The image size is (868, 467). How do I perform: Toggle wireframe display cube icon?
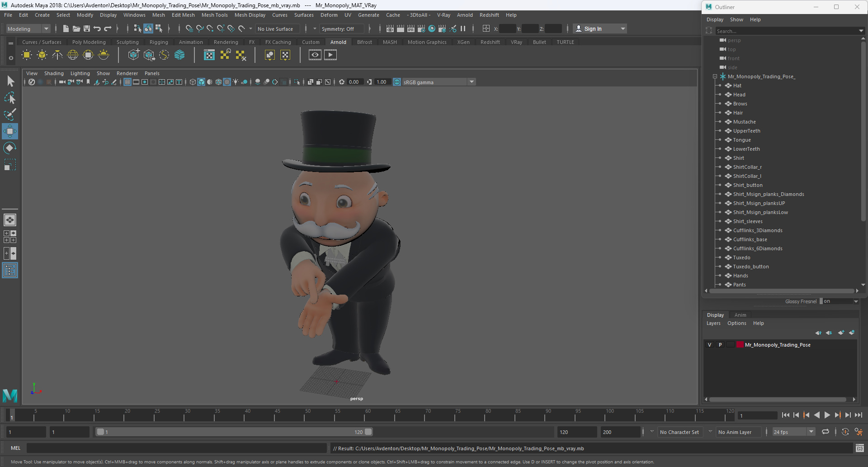[193, 82]
